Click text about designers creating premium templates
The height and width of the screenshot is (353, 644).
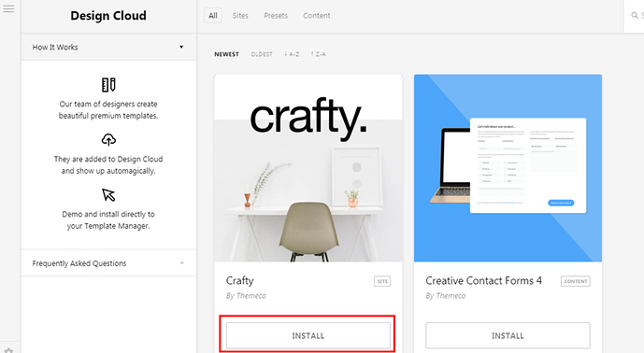108,110
